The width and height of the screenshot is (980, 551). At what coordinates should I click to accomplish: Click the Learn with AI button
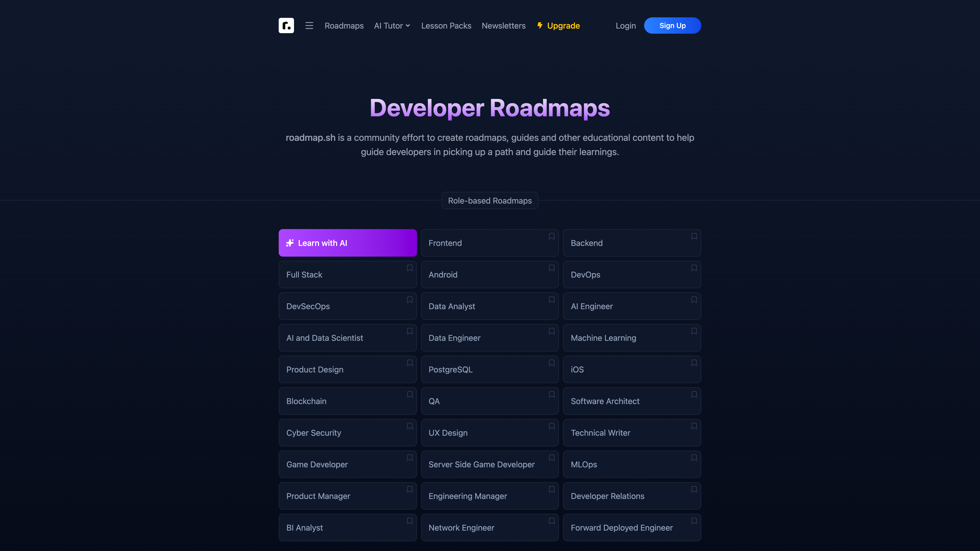pyautogui.click(x=347, y=243)
